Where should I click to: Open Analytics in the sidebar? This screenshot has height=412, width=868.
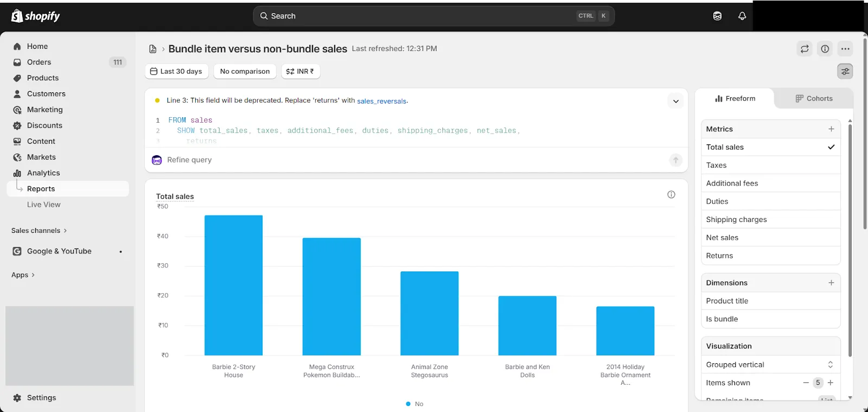[x=43, y=173]
